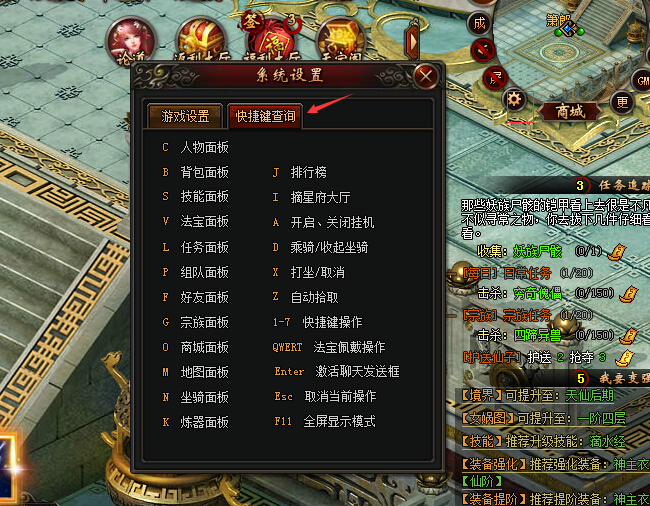
Task: Click the round 成 achievement button
Action: pos(479,23)
